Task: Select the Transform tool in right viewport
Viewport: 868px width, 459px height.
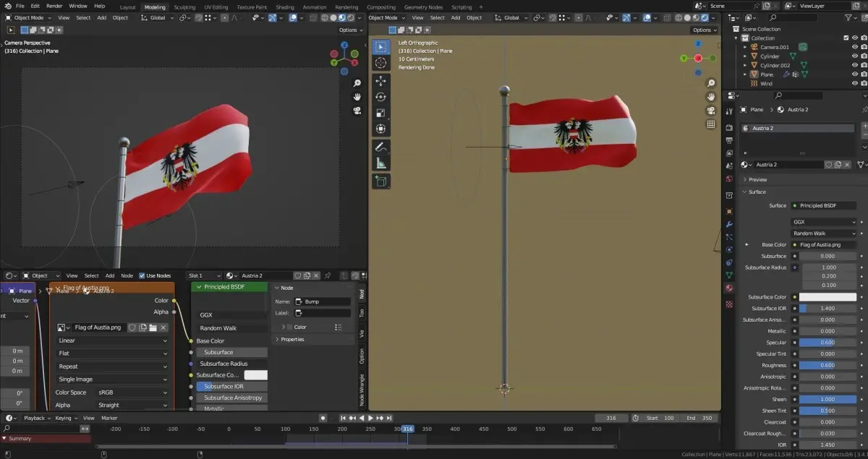Action: coord(380,129)
